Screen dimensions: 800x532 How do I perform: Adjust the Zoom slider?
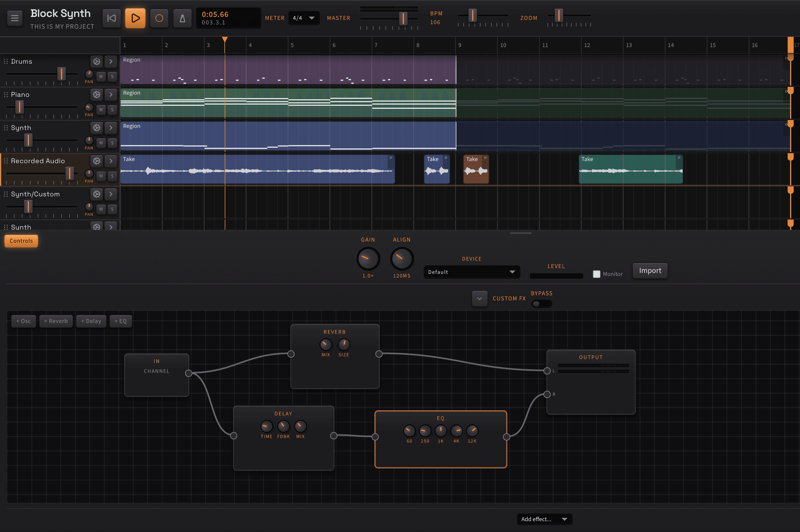[559, 15]
